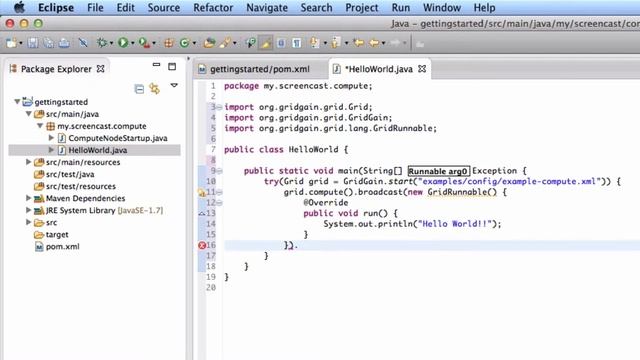Screen dimensions: 640x360
Task: Open the Run configurations dropdown arrow
Action: point(132,43)
